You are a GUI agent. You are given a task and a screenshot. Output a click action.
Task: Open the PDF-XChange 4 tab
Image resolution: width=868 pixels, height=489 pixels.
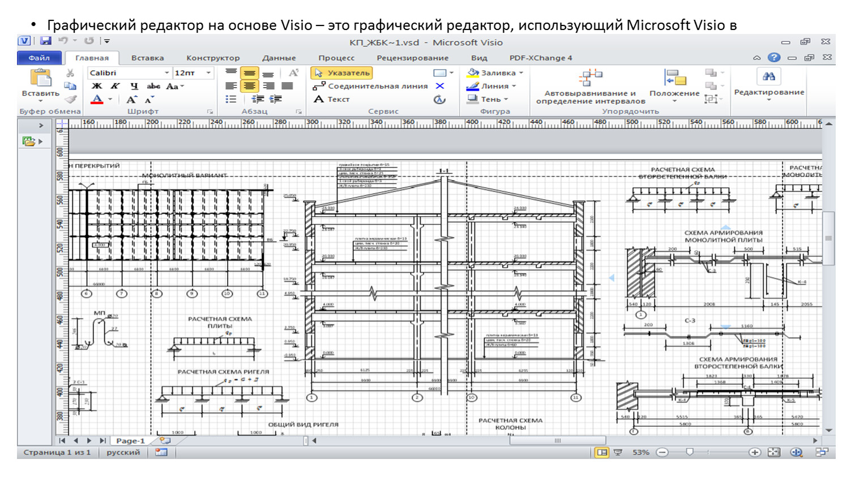tap(540, 58)
